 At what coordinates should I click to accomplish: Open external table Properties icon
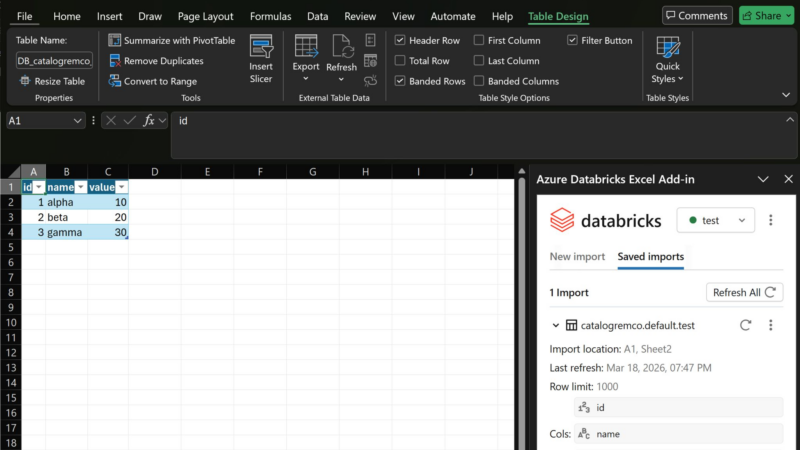(370, 40)
